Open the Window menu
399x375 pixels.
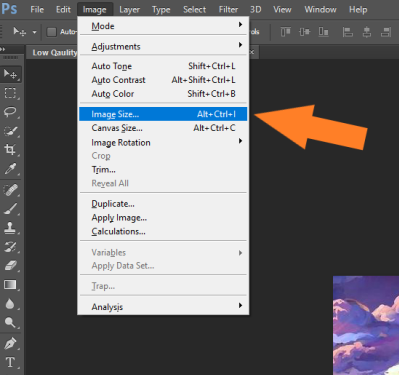320,10
